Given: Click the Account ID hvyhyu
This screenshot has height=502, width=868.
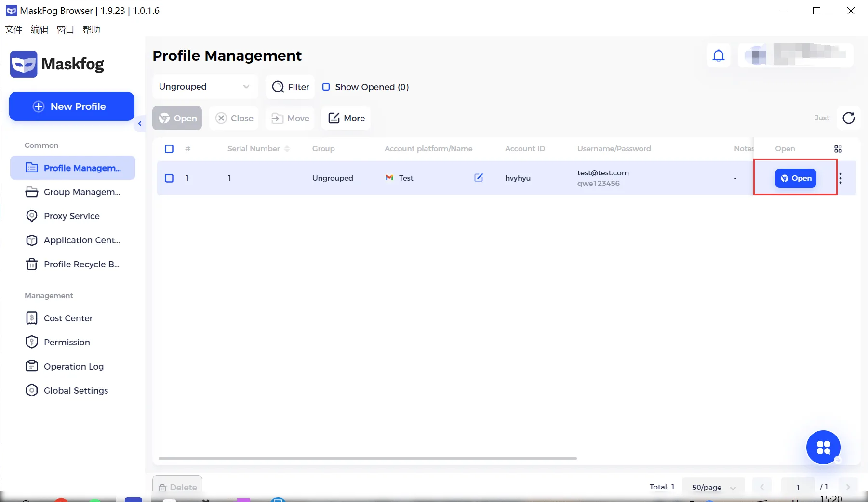Looking at the screenshot, I should [x=518, y=178].
